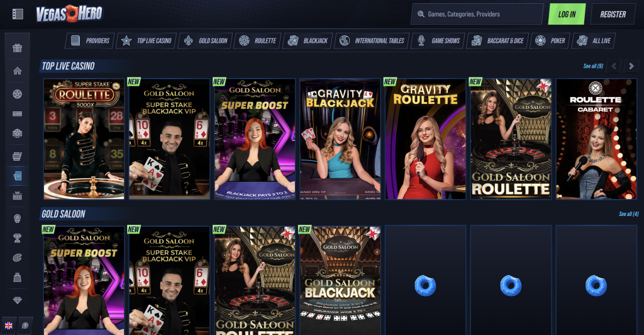Select the All Live category
This screenshot has height=335, width=644.
coord(594,41)
